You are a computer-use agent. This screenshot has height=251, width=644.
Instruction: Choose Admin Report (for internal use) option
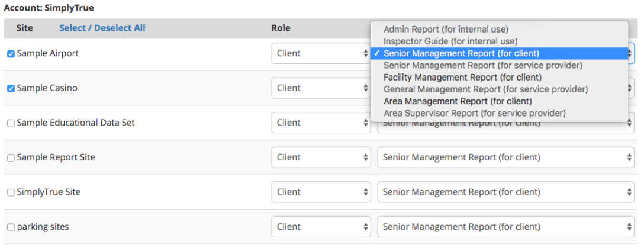(x=446, y=29)
